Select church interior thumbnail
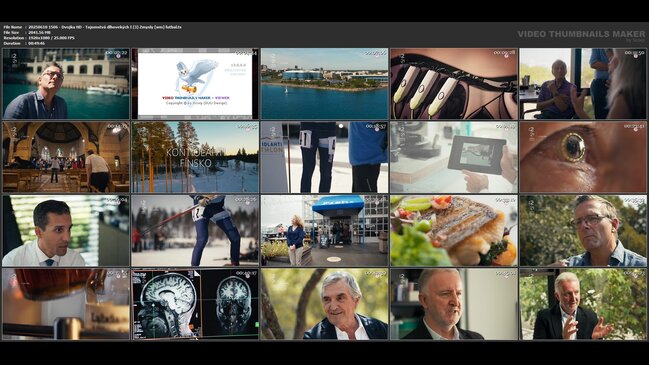Viewport: 649px width, 365px height. pos(66,157)
